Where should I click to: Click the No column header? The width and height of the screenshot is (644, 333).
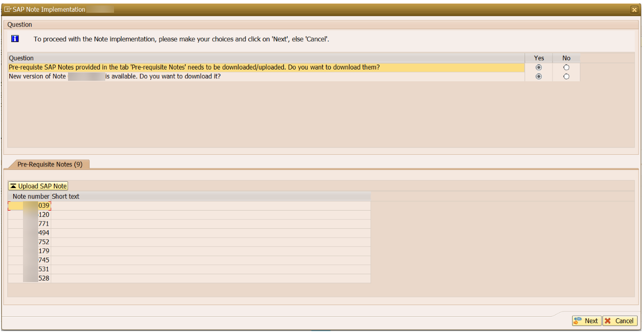566,58
